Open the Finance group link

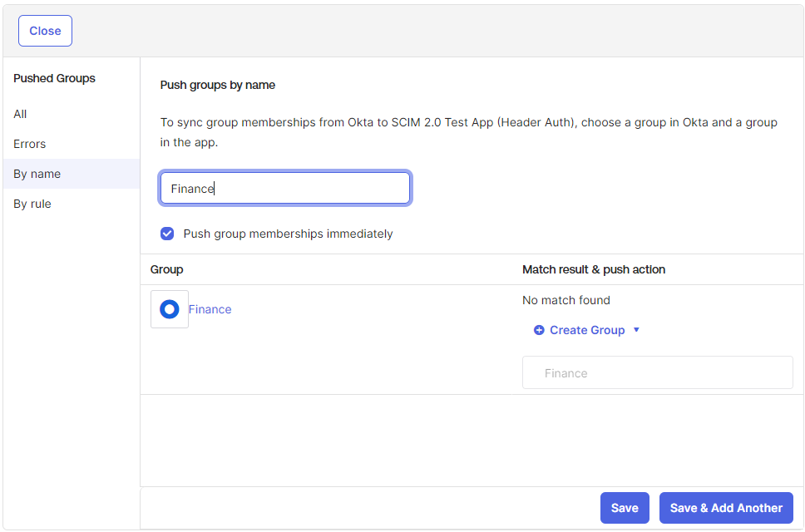[x=210, y=309]
